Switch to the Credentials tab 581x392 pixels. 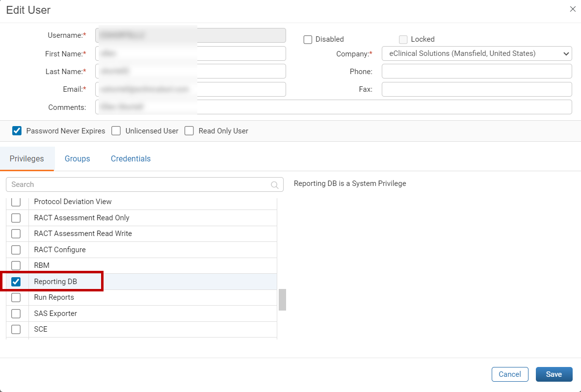pos(131,158)
